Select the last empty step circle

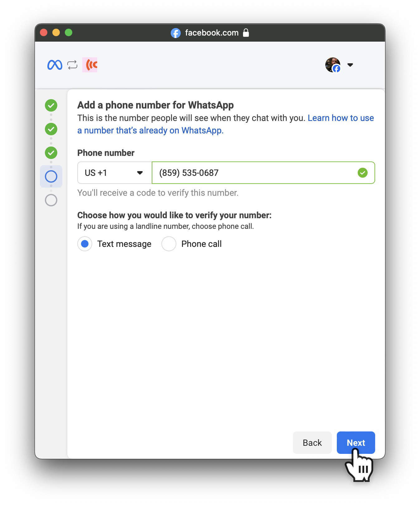(51, 200)
